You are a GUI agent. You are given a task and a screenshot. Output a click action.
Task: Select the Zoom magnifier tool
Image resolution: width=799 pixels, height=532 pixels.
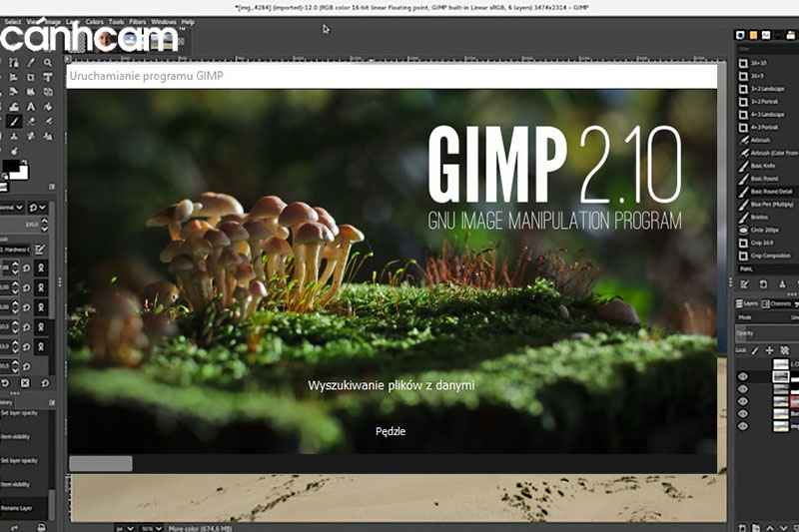point(47,63)
